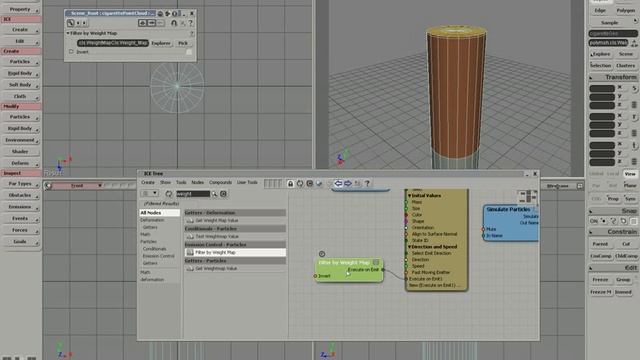This screenshot has height=360, width=640.
Task: Click the Get Weight Map Value node icon
Action: click(190, 220)
